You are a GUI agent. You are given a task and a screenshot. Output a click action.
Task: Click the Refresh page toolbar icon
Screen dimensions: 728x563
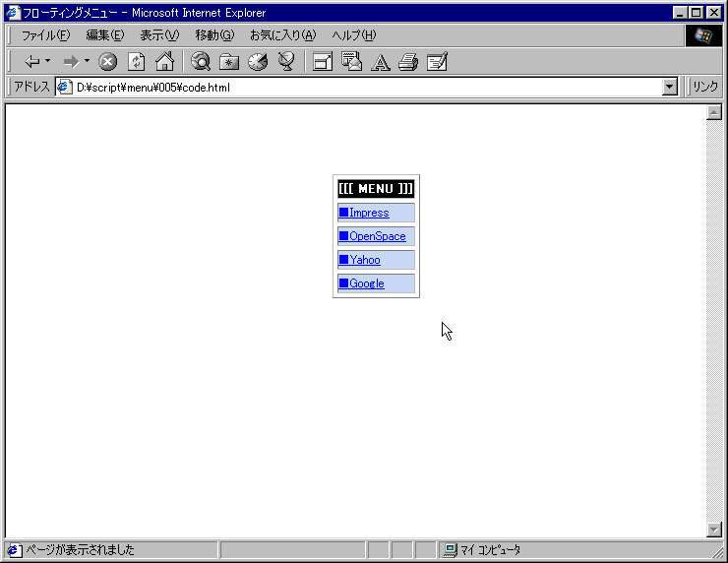click(136, 61)
